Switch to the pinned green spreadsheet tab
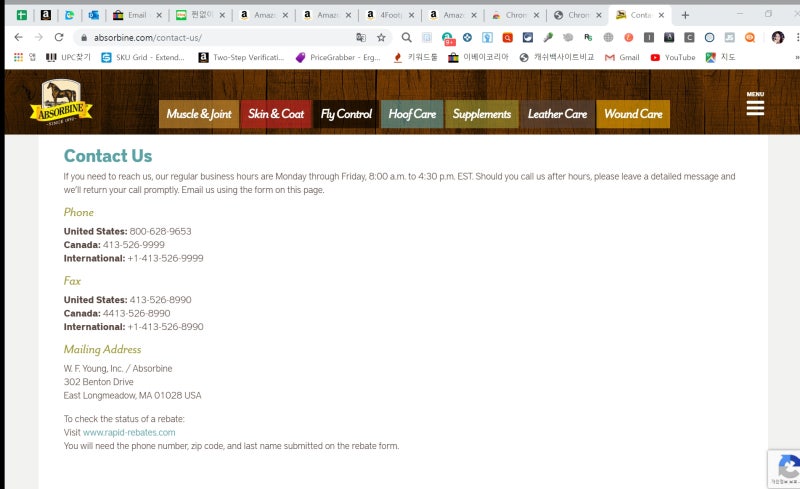The image size is (800, 489). [x=21, y=15]
